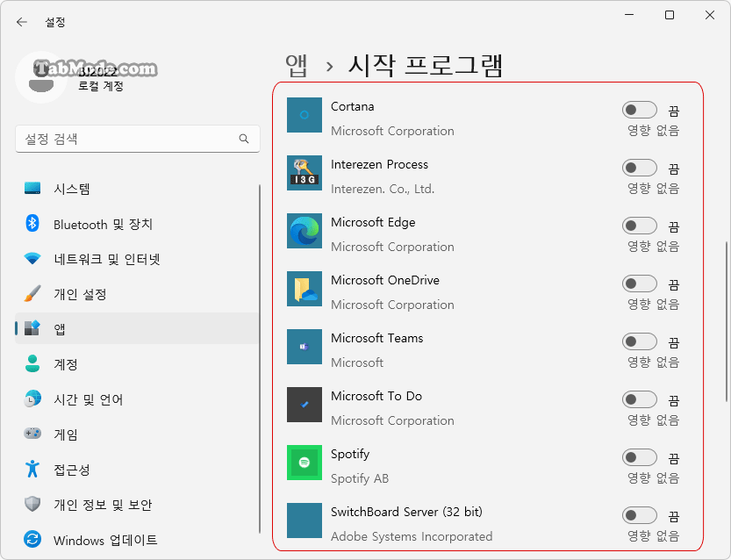This screenshot has width=731, height=560.
Task: Click the Windows Update icon
Action: point(32,540)
